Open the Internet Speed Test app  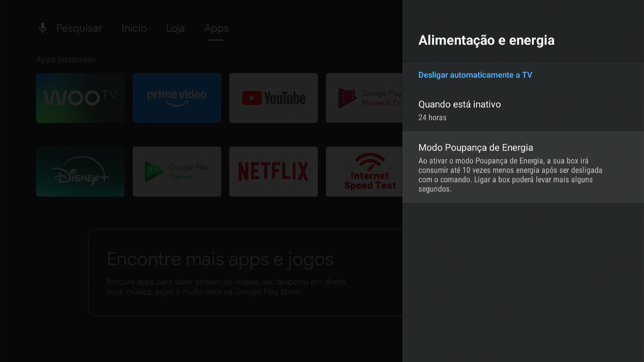(364, 172)
